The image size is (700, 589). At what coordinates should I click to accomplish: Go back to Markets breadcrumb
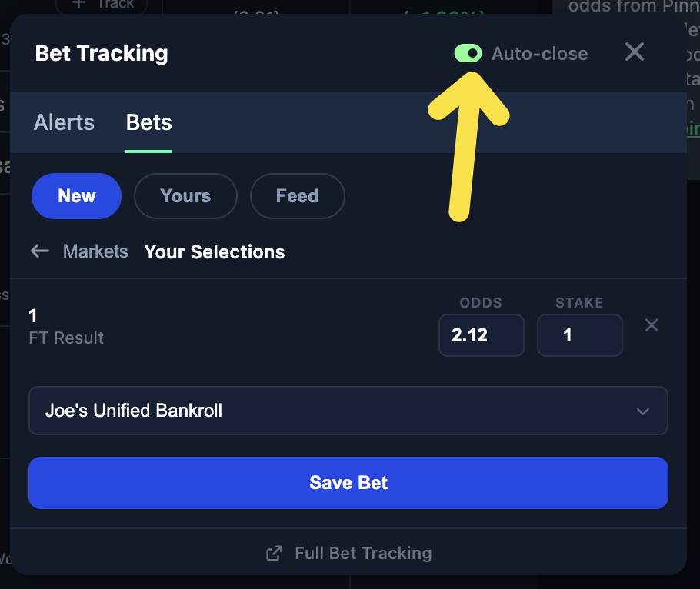pyautogui.click(x=95, y=251)
